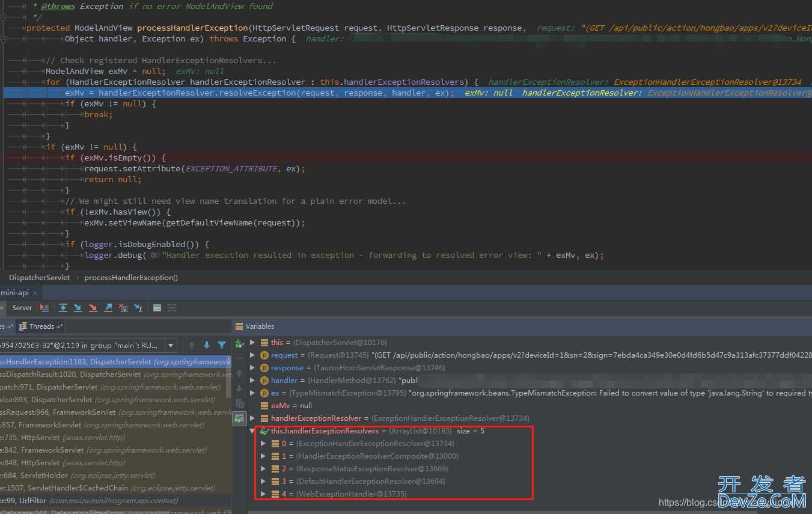Viewport: 812px width, 514px height.
Task: Select the exMv = null variable row
Action: (x=529, y=406)
